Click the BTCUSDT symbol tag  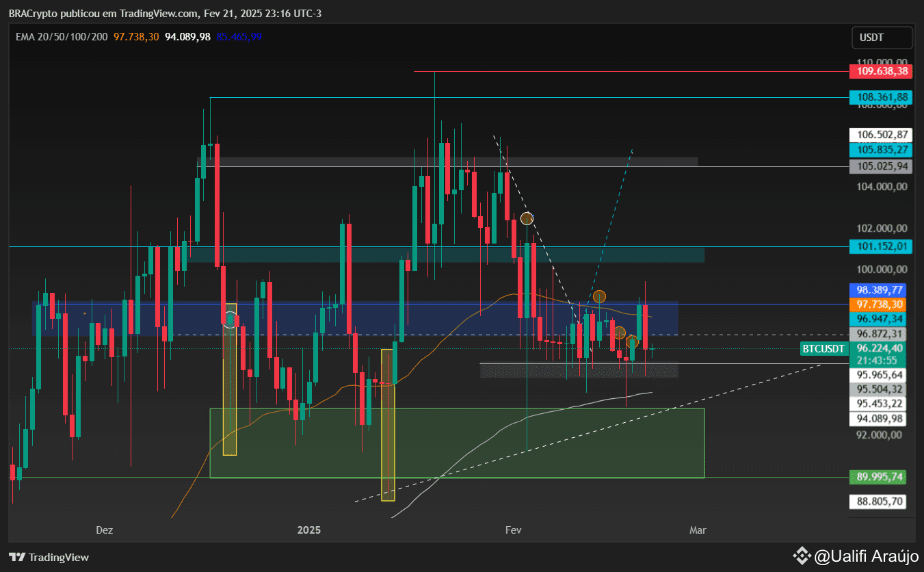click(x=824, y=349)
